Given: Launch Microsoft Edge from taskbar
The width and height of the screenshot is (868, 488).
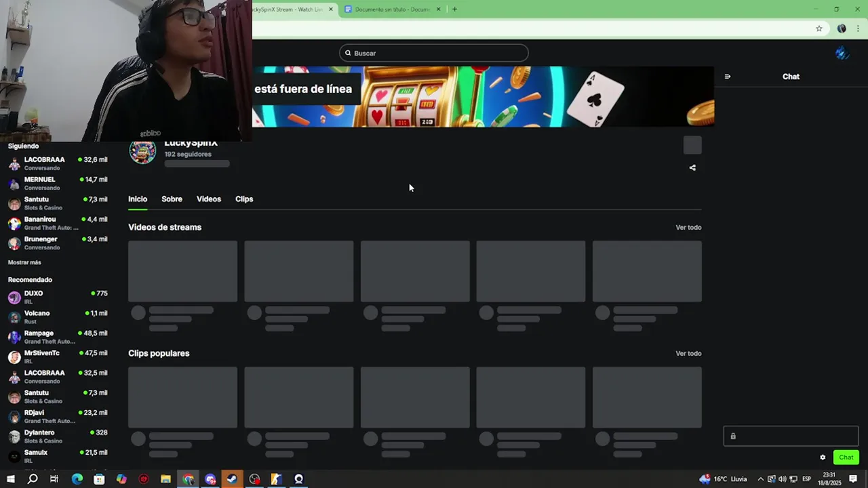Looking at the screenshot, I should point(77,479).
